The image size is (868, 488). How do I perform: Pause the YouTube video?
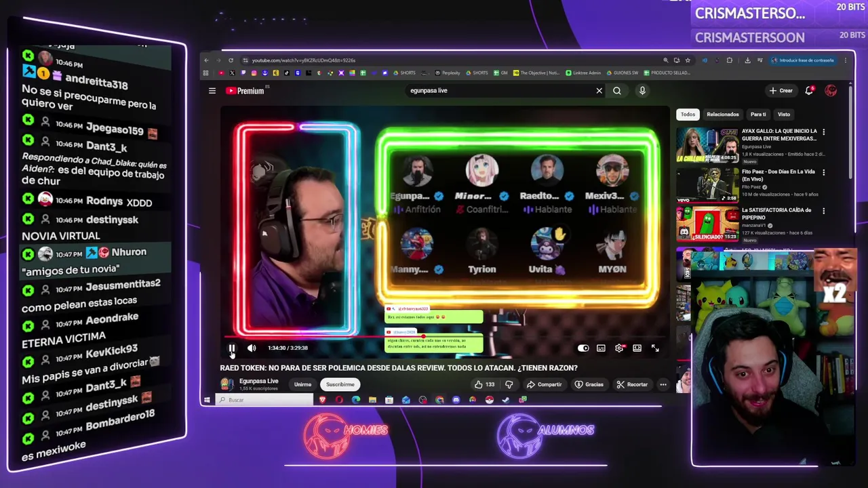[231, 348]
